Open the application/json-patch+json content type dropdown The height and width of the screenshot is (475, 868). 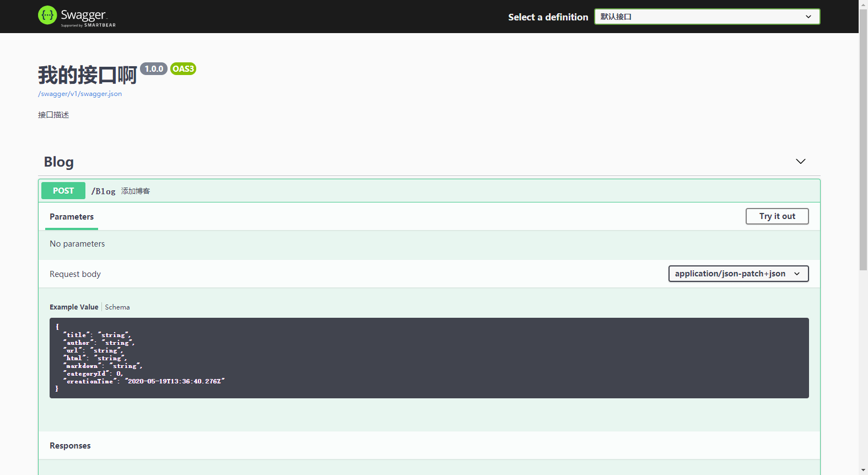[738, 274]
